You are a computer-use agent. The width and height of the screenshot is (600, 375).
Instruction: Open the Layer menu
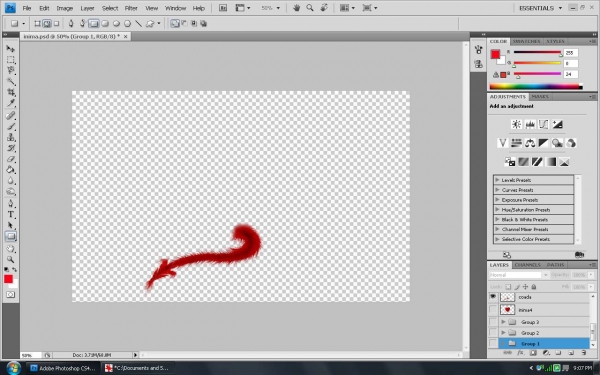pyautogui.click(x=87, y=8)
